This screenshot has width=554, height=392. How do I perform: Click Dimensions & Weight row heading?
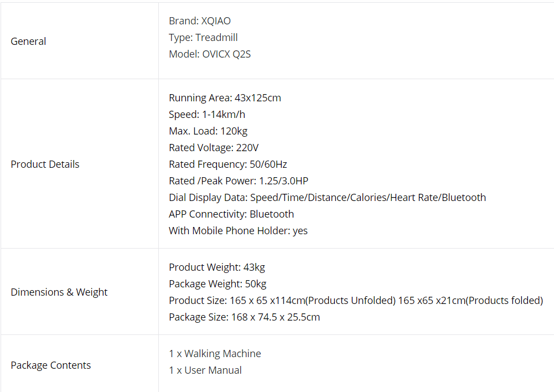point(59,292)
